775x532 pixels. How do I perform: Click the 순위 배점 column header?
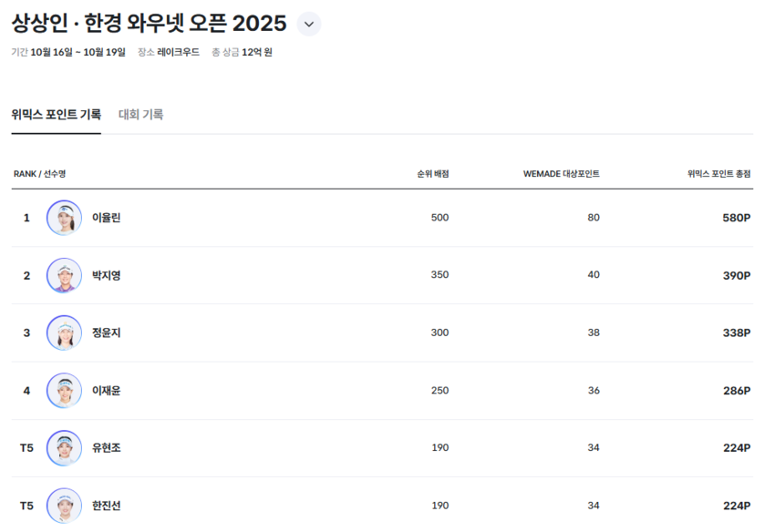432,173
